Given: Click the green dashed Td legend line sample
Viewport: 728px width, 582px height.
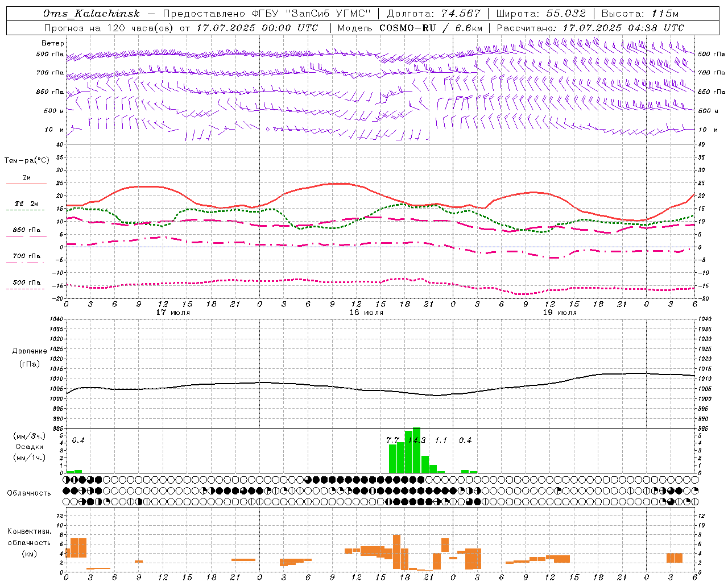Looking at the screenshot, I should coord(26,210).
